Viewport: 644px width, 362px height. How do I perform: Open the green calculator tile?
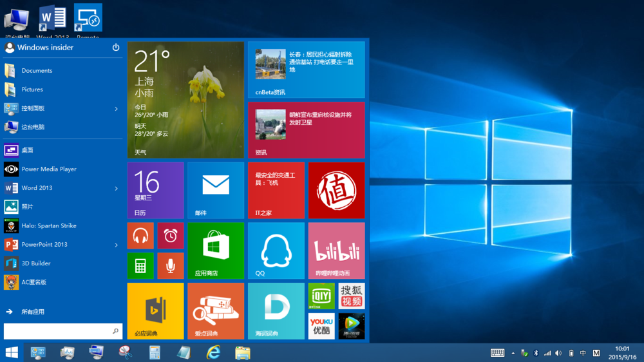(x=140, y=266)
